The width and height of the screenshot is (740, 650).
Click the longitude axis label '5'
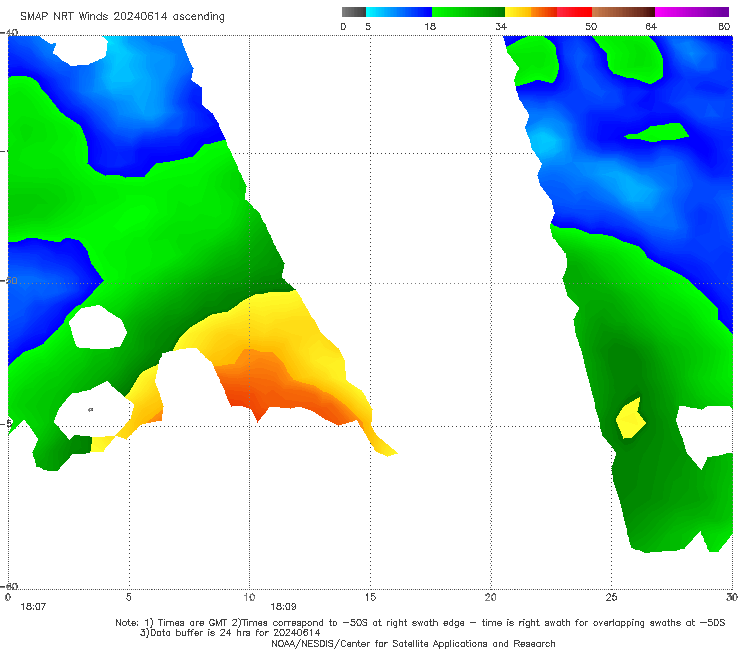(x=129, y=597)
